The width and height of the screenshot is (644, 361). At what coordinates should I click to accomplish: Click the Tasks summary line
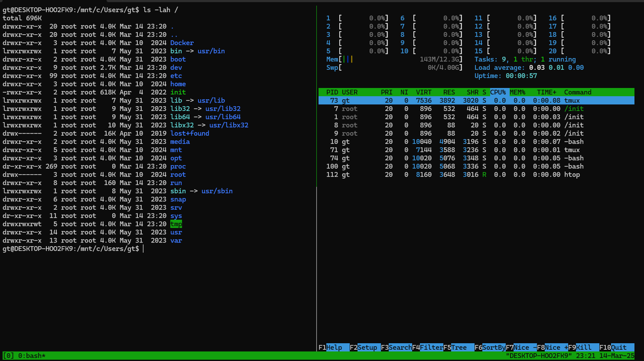(525, 60)
